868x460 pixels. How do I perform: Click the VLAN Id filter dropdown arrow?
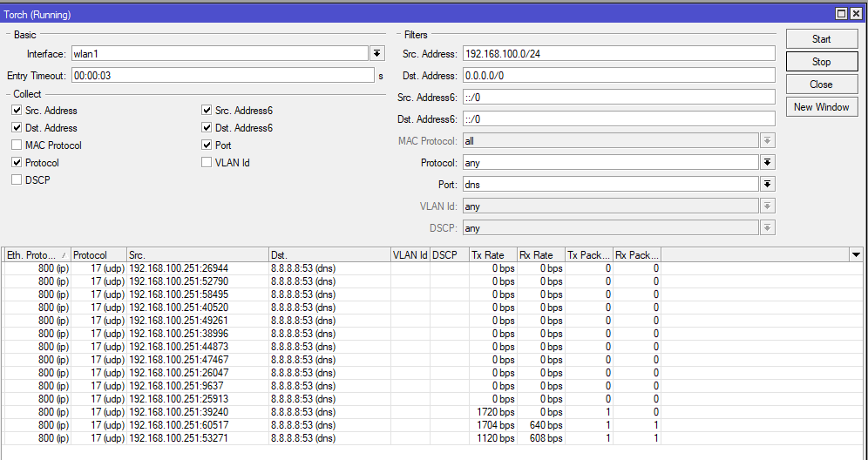[767, 206]
